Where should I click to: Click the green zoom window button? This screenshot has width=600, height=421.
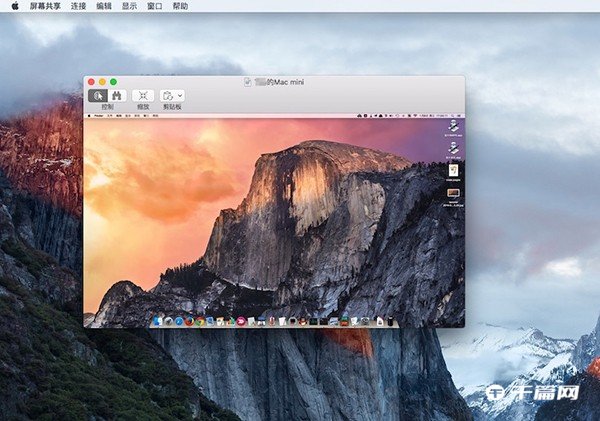tap(113, 81)
